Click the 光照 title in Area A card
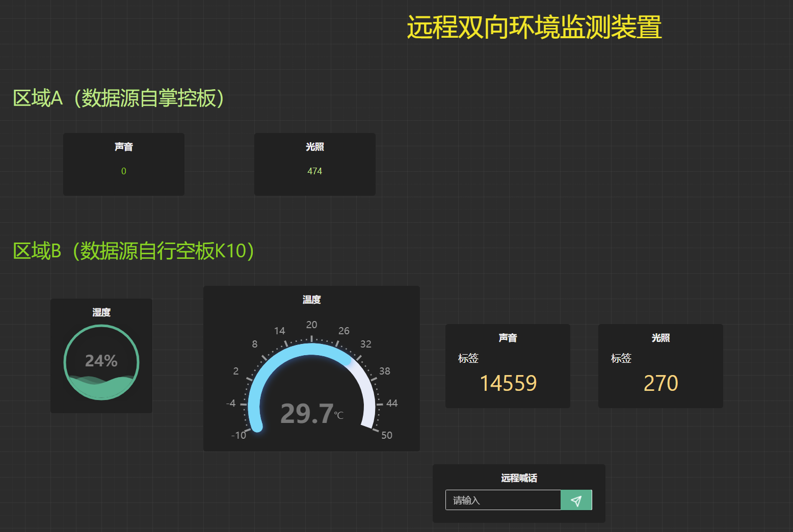Viewport: 793px width, 532px height. [x=315, y=147]
